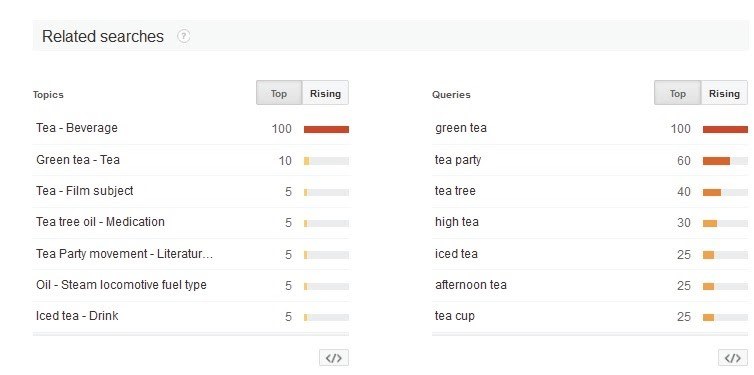The height and width of the screenshot is (375, 754).
Task: Click the help question mark icon
Action: (x=184, y=36)
